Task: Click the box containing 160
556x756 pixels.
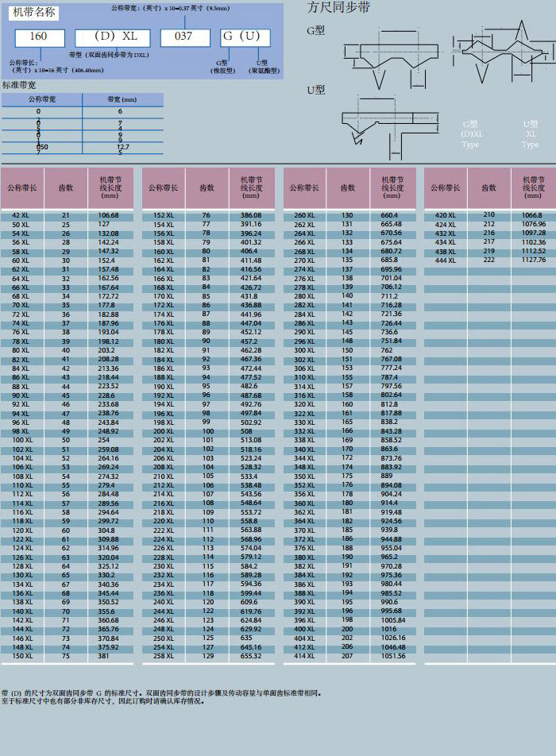Action: (38, 37)
